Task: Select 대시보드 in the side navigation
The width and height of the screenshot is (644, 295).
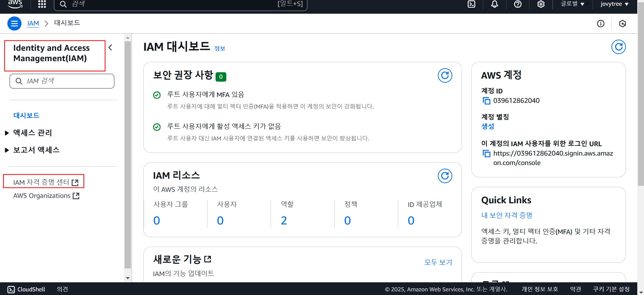Action: click(26, 115)
